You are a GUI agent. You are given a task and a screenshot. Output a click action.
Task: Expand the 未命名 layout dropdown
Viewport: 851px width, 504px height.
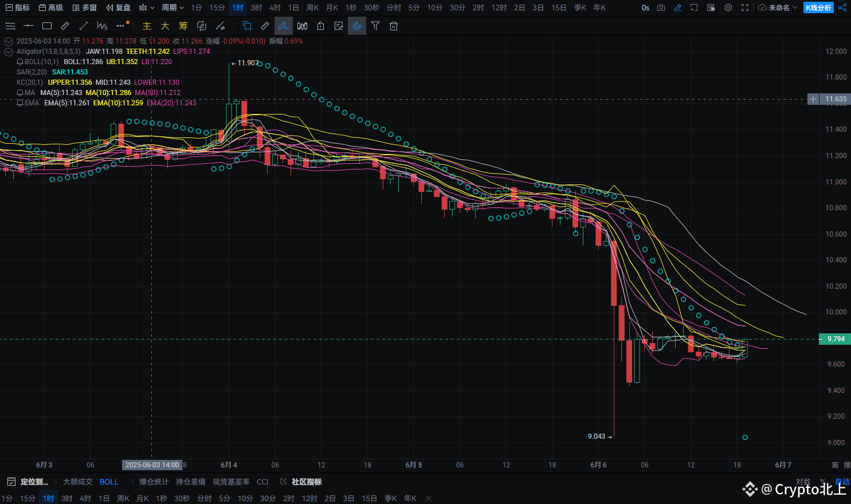click(778, 7)
